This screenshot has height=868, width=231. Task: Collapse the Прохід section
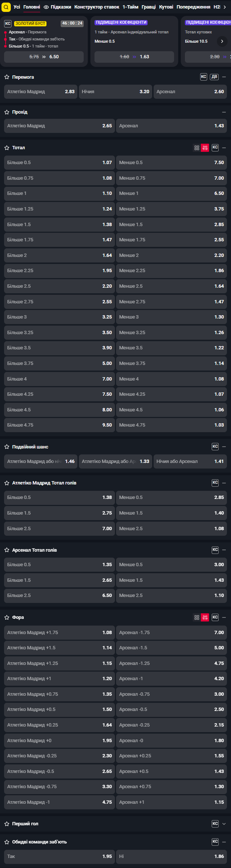(x=224, y=112)
